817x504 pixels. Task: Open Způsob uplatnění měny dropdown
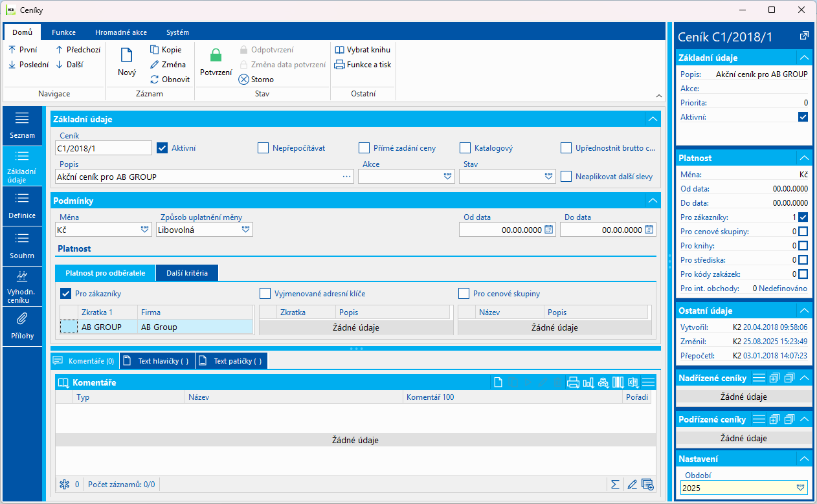(246, 229)
